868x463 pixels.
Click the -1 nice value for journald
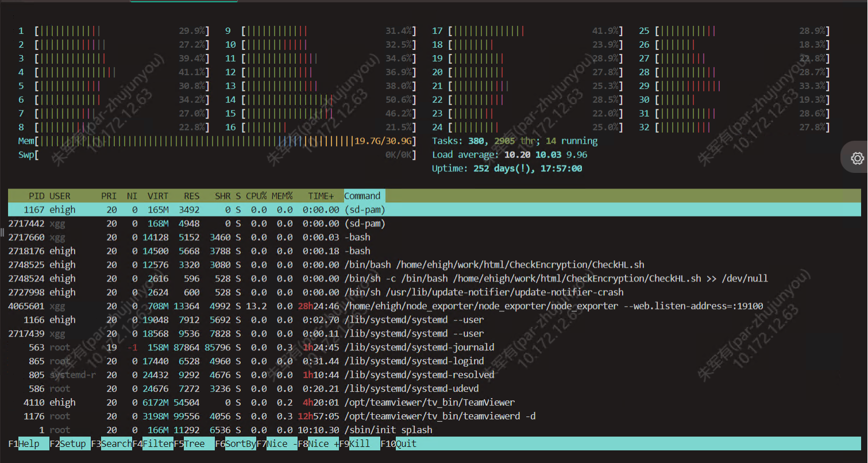tap(132, 348)
